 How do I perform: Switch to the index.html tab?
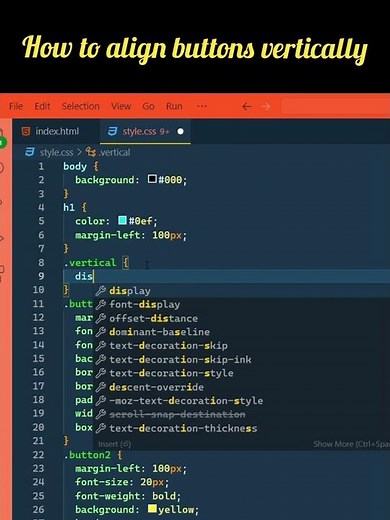coord(56,131)
